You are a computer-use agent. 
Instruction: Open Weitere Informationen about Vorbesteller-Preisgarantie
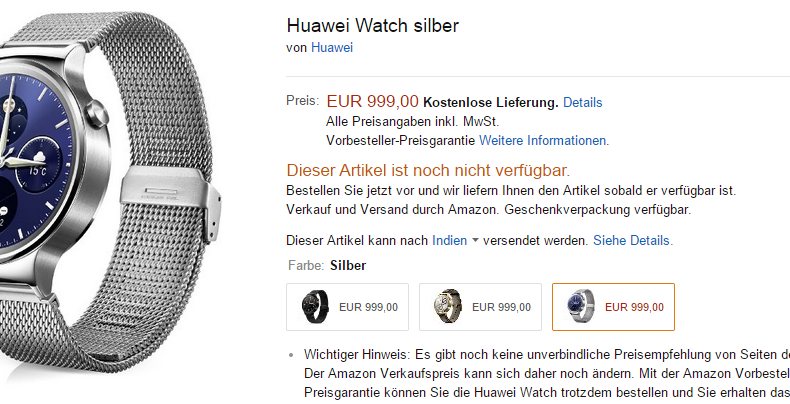543,141
